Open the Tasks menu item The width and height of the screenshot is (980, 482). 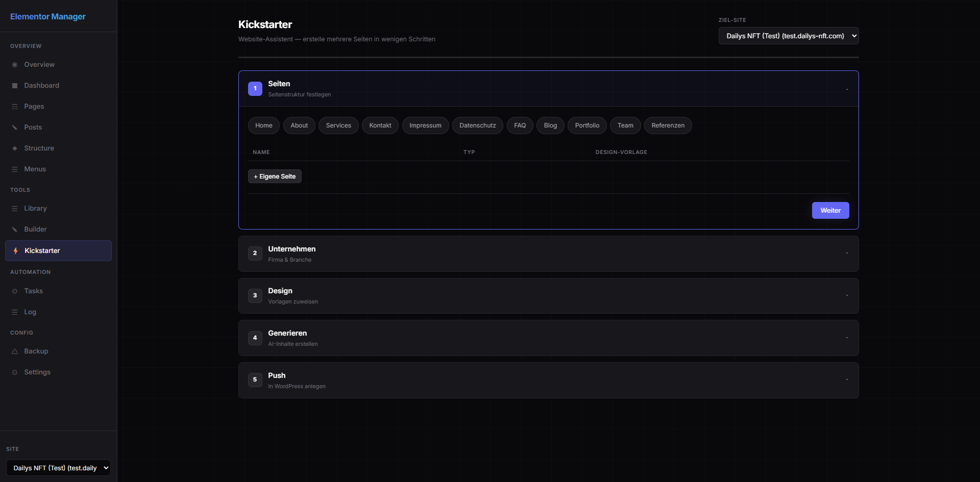click(x=33, y=291)
